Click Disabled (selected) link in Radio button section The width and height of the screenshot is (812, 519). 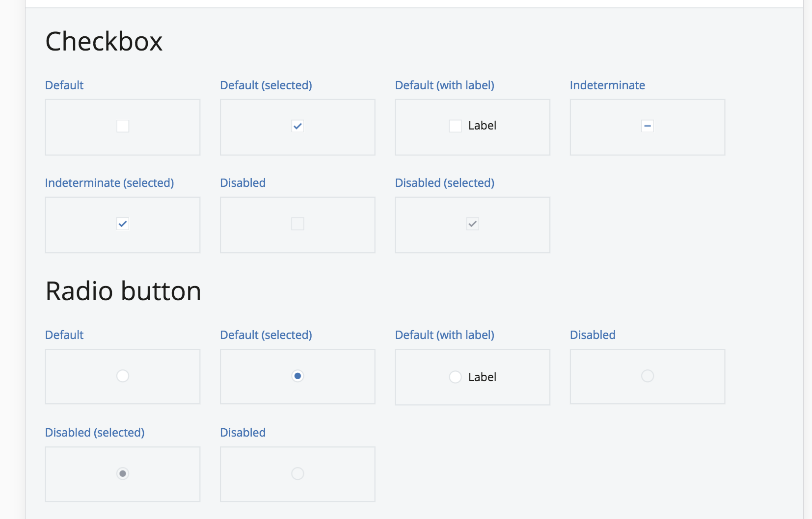point(95,433)
